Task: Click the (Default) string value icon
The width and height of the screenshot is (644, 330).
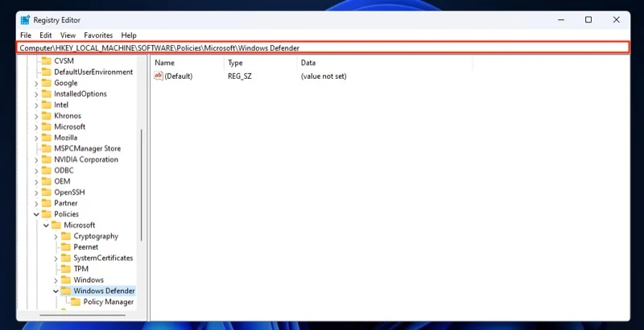Action: (x=158, y=76)
